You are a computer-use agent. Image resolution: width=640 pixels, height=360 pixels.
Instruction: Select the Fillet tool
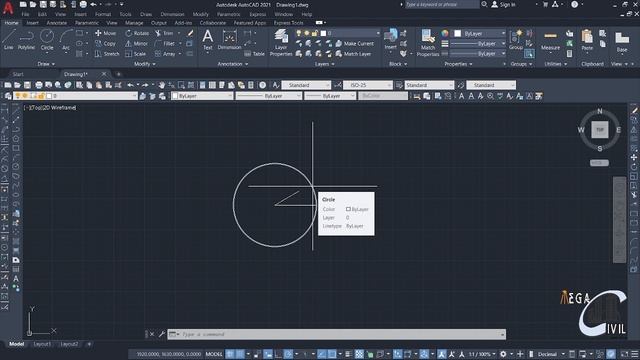pos(165,43)
